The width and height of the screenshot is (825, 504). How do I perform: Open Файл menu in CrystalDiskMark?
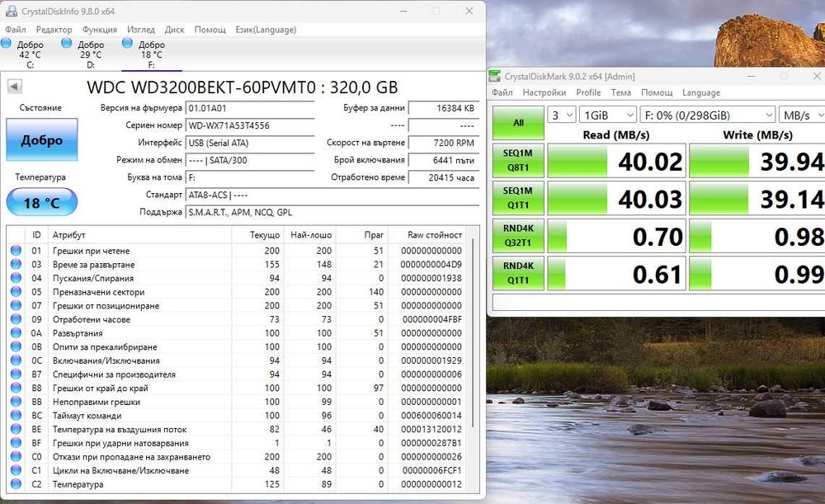502,92
